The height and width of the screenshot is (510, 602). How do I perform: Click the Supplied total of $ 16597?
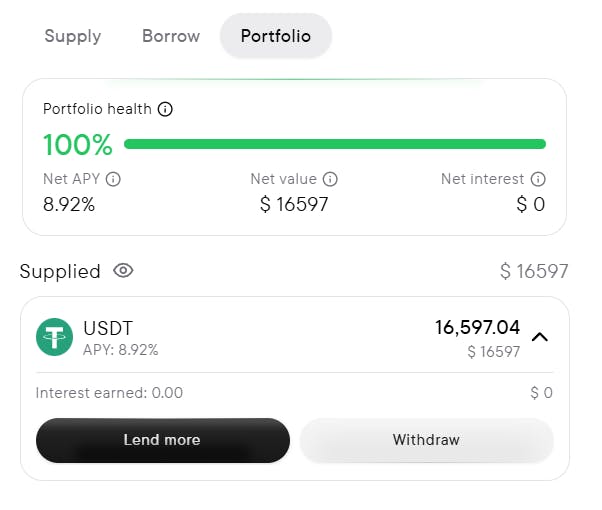[x=534, y=272]
